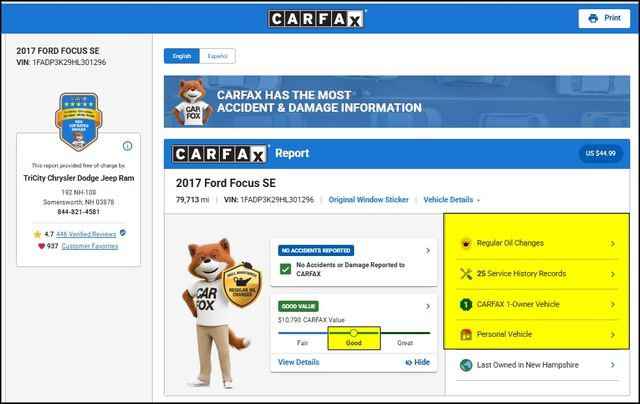Screen dimensions: 640x404
Task: Switch to the English language tab
Action: pyautogui.click(x=182, y=56)
